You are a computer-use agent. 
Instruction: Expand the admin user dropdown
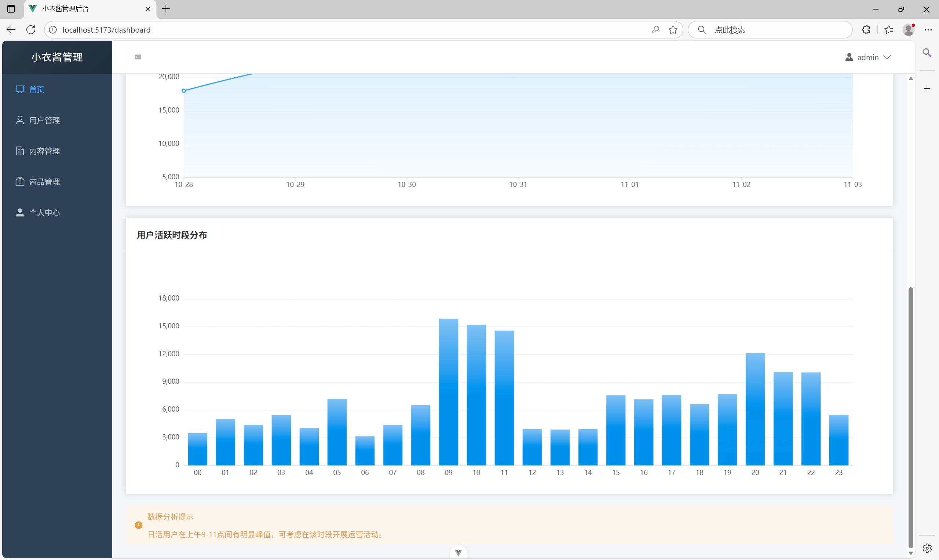[869, 57]
